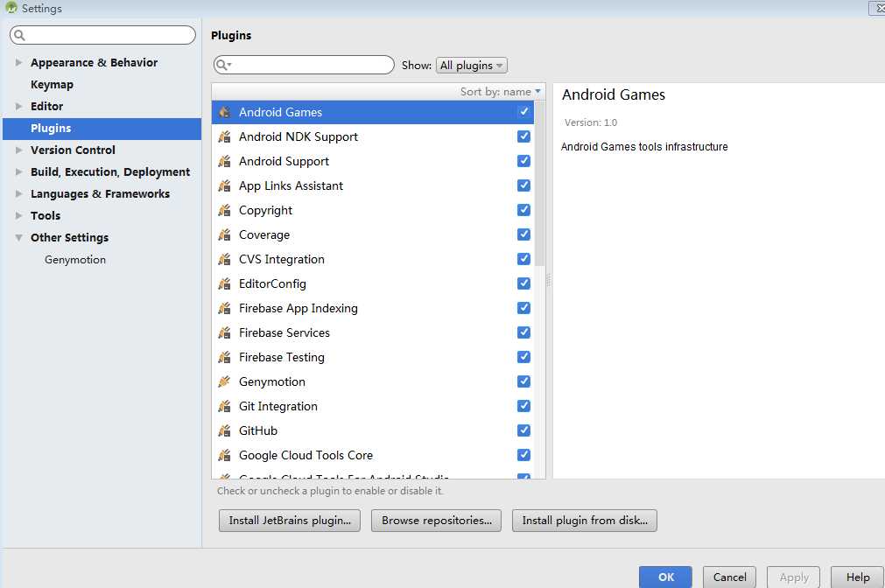Open the Keymap settings page
Viewport: 885px width, 588px height.
click(x=52, y=85)
